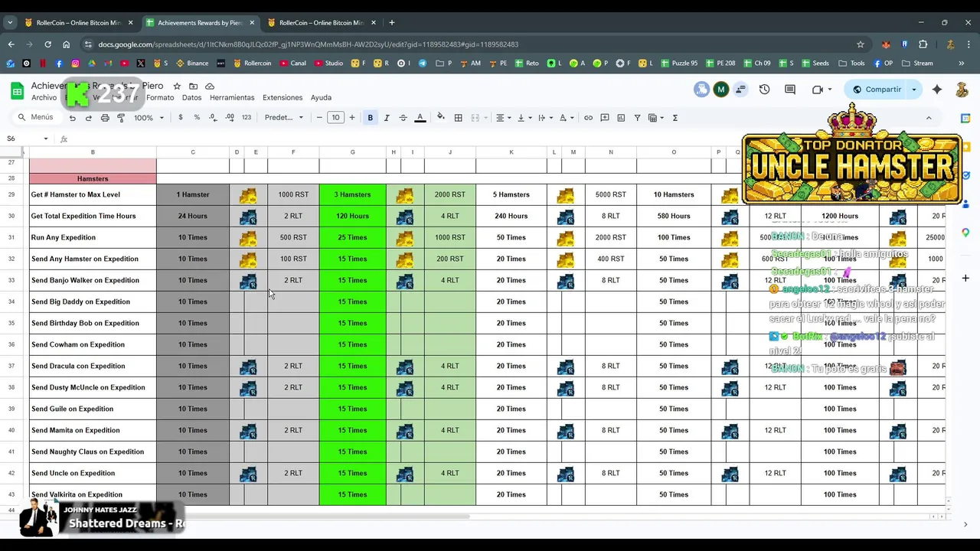Open the cell borders tool
Viewport: 980px width, 551px height.
(x=458, y=118)
